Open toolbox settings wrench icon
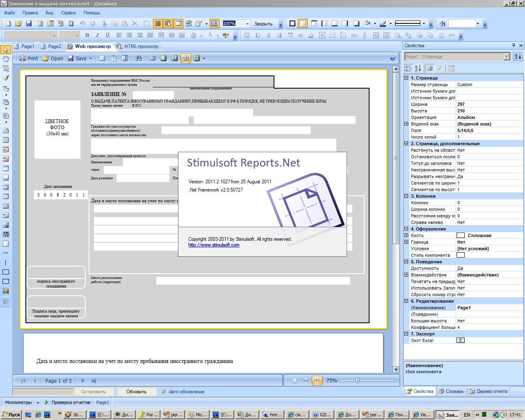 point(6,301)
